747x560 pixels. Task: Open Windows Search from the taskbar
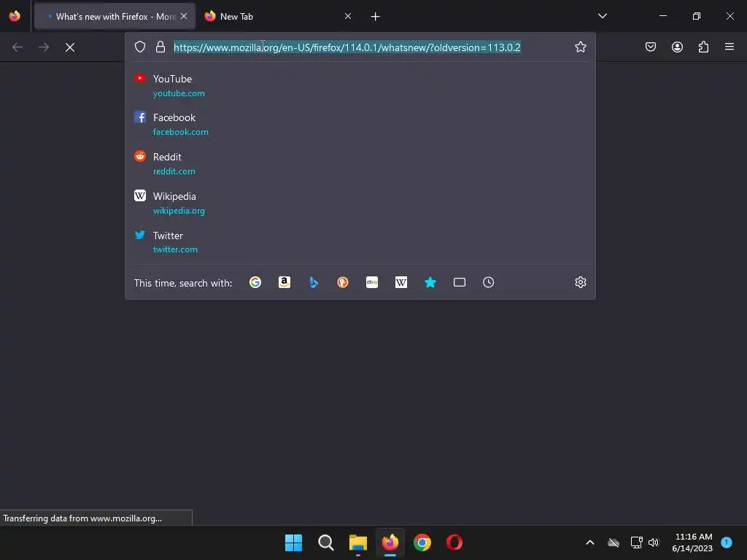click(326, 542)
